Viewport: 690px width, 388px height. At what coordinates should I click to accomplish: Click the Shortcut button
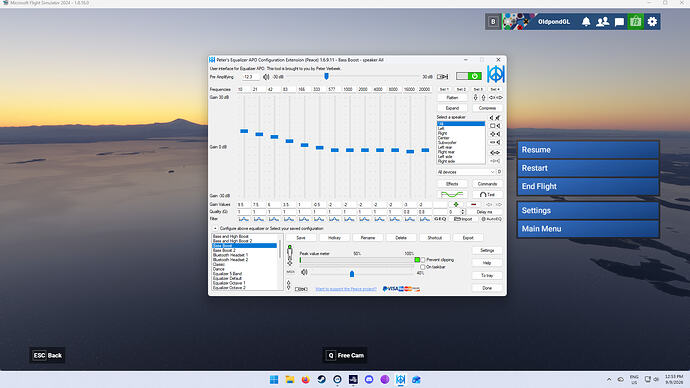coord(434,238)
